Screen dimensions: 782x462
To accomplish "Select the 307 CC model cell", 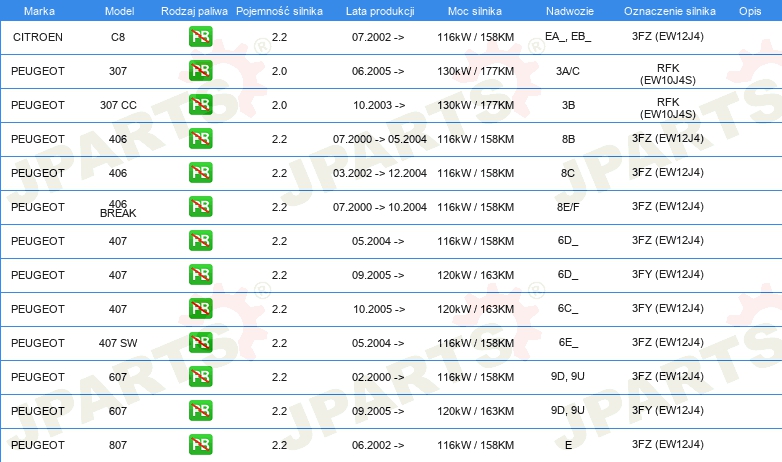I will pos(118,105).
